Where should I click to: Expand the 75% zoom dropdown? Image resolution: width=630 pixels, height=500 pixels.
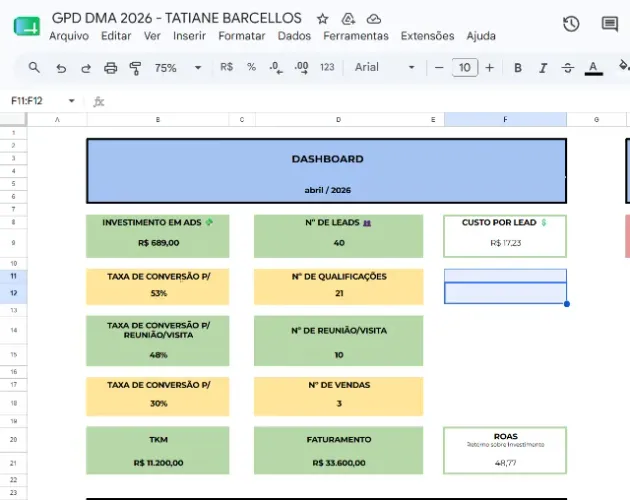coord(198,68)
